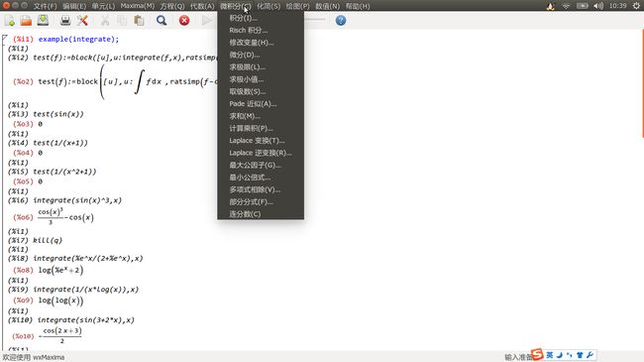Choose 求极小值... menu entry
644x362 pixels.
coord(261,79)
